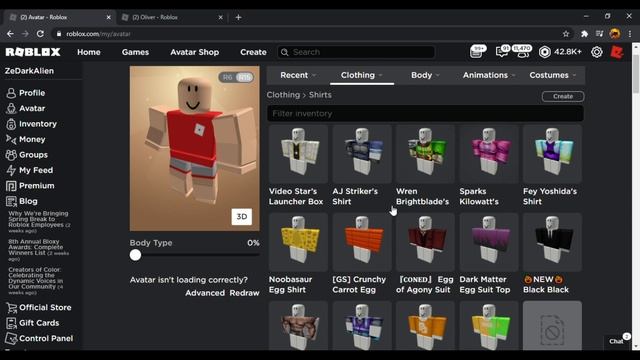
Task: Open the Inventory sidebar icon
Action: click(11, 124)
